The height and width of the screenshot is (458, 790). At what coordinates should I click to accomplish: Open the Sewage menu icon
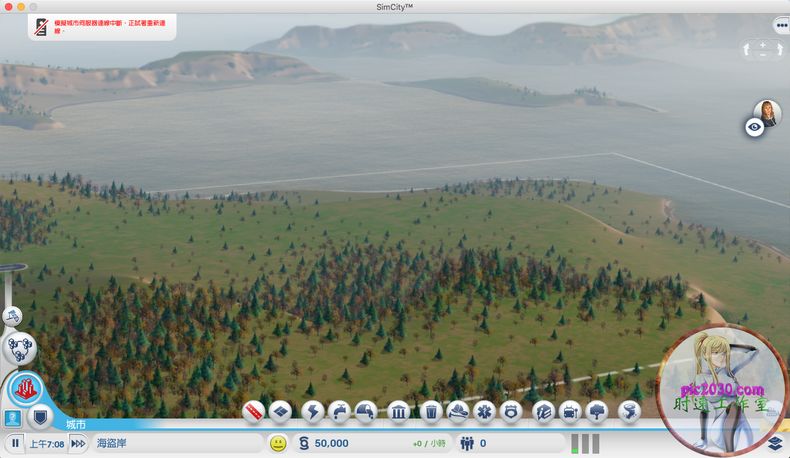click(366, 412)
